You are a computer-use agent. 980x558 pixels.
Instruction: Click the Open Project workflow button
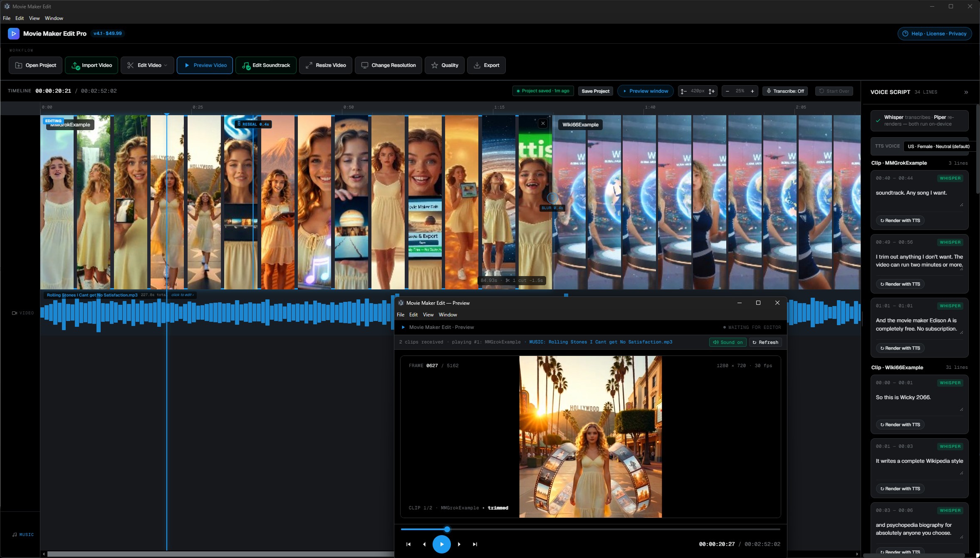35,65
